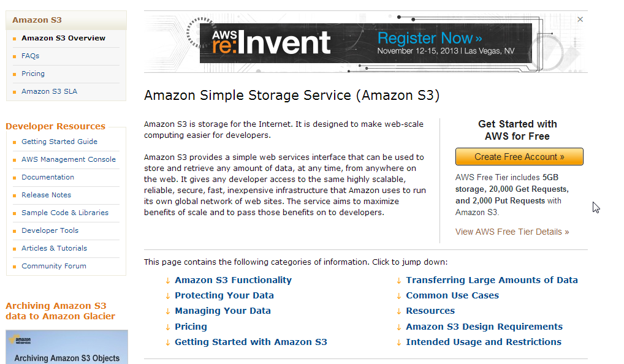624x364 pixels.
Task: Launch the AWS Management Console link
Action: point(69,159)
